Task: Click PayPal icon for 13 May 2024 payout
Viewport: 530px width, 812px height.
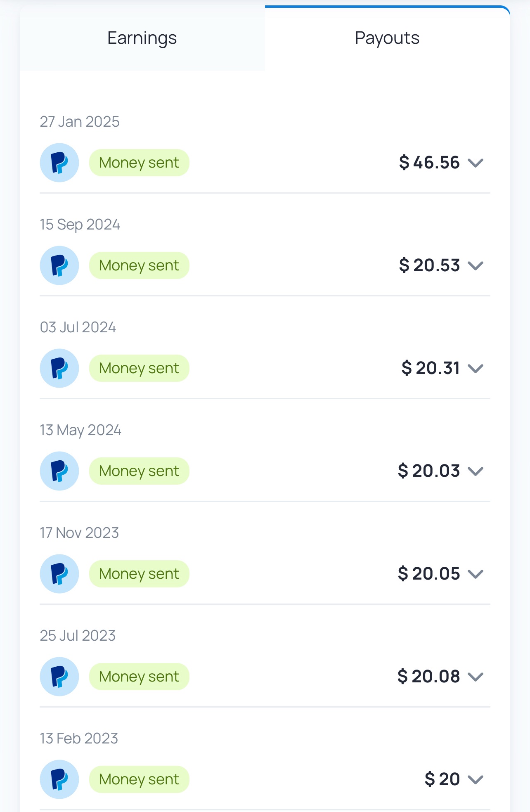Action: coord(59,471)
